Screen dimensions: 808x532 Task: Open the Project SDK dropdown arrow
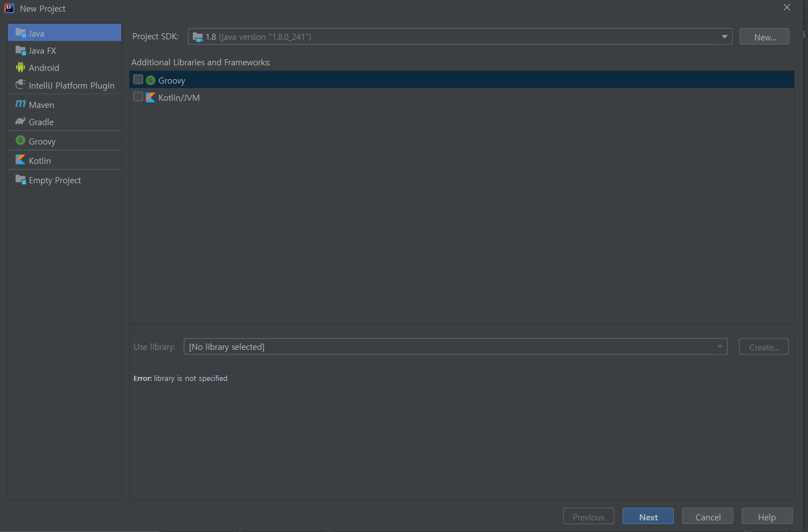click(724, 37)
